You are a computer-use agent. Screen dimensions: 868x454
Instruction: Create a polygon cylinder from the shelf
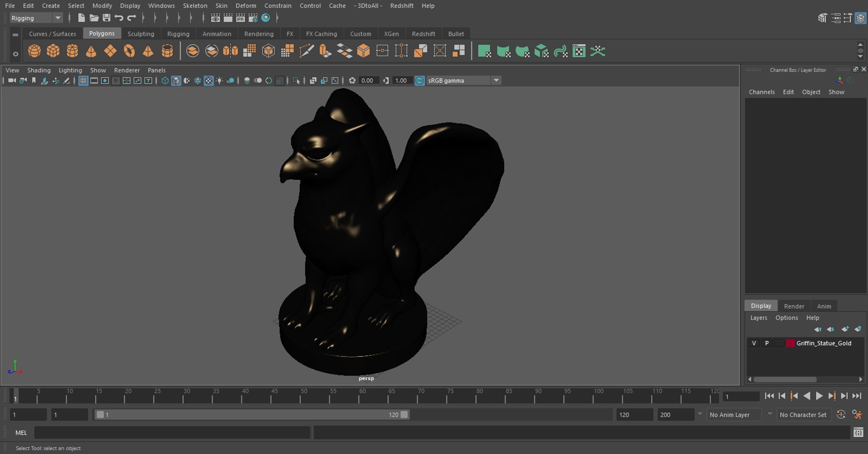(72, 51)
